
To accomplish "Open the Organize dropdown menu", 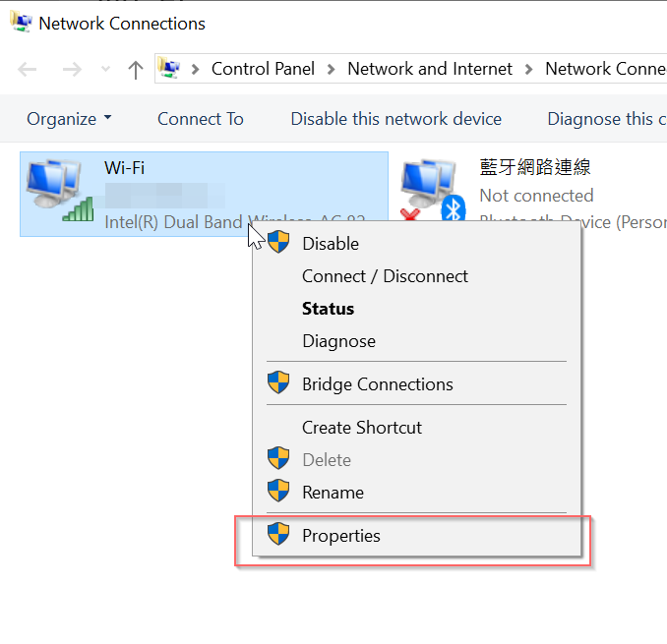I will tap(69, 119).
